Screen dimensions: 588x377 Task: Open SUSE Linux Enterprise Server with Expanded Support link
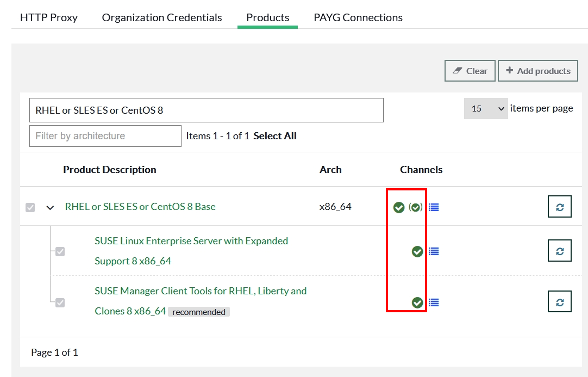click(191, 251)
